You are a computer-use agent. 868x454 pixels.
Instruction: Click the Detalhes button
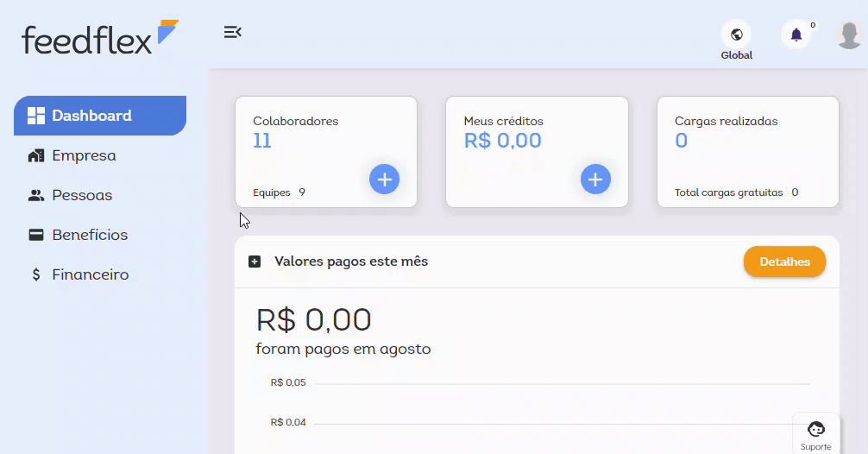coord(784,262)
